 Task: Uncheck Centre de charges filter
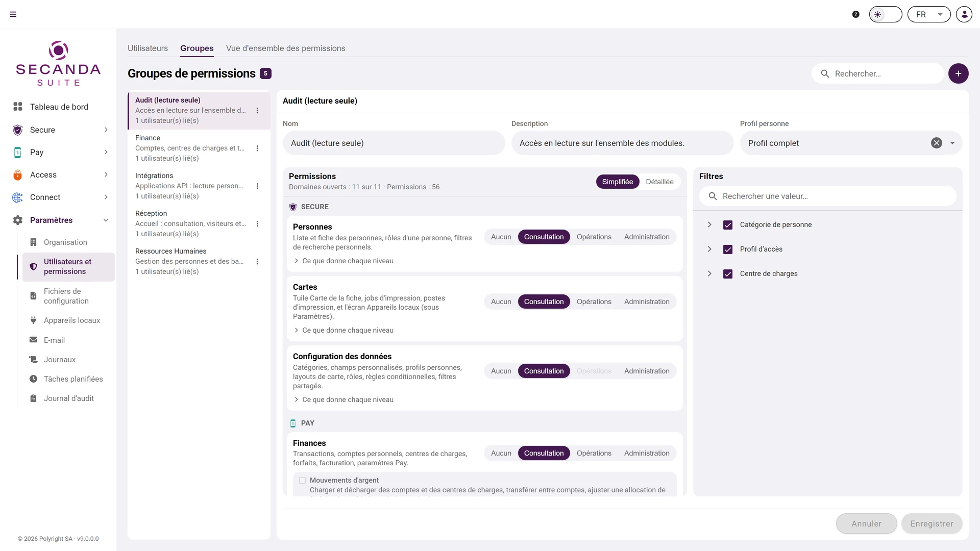[x=728, y=274]
